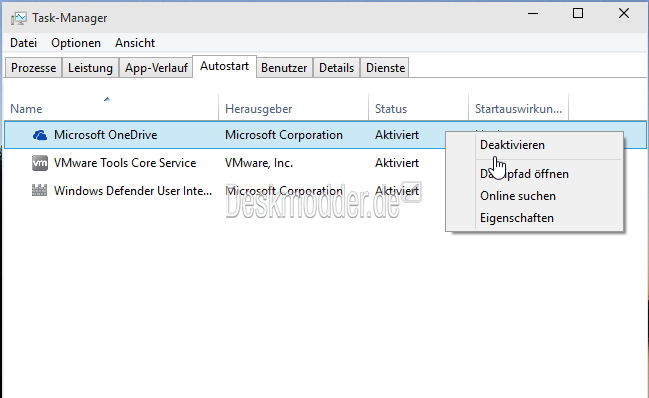The width and height of the screenshot is (649, 398).
Task: Click Microsoft Corporation in the OneDrive row
Action: tap(284, 135)
